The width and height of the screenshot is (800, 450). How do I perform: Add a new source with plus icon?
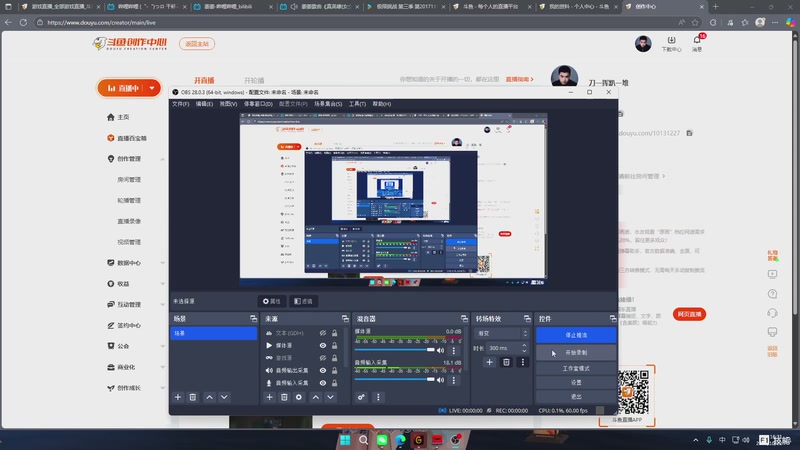point(269,397)
